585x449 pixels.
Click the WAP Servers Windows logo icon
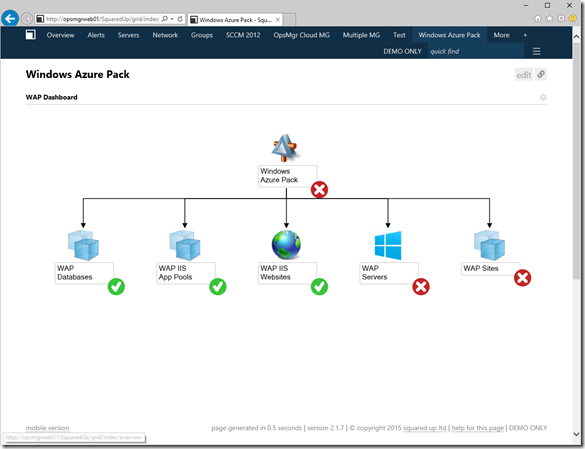[388, 245]
